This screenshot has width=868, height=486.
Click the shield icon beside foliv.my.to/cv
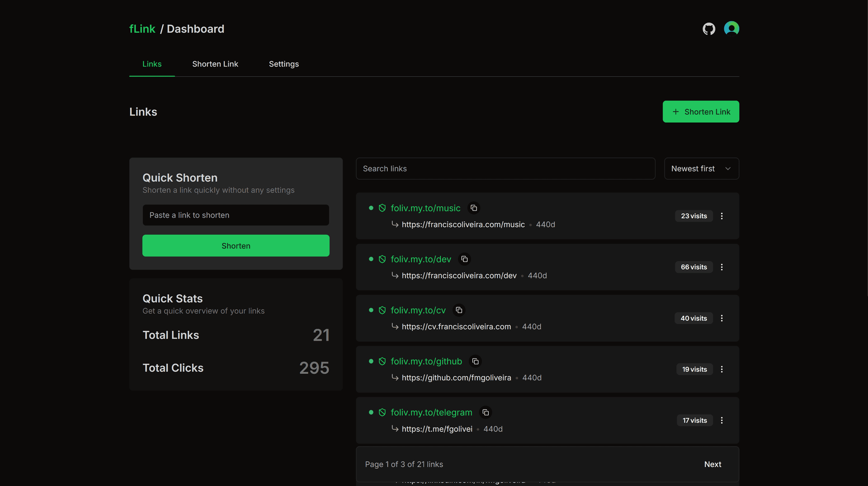pyautogui.click(x=382, y=310)
